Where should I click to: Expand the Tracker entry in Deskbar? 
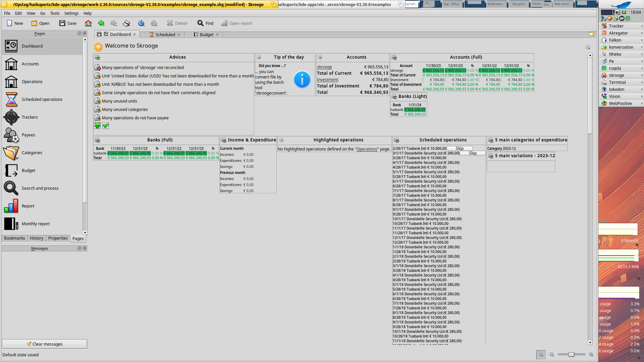[x=642, y=26]
